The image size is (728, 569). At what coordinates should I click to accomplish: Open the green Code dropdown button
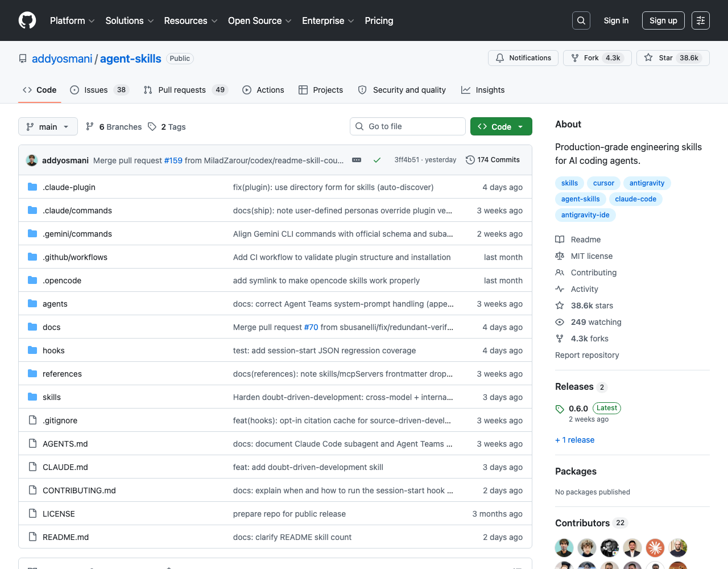click(x=501, y=126)
